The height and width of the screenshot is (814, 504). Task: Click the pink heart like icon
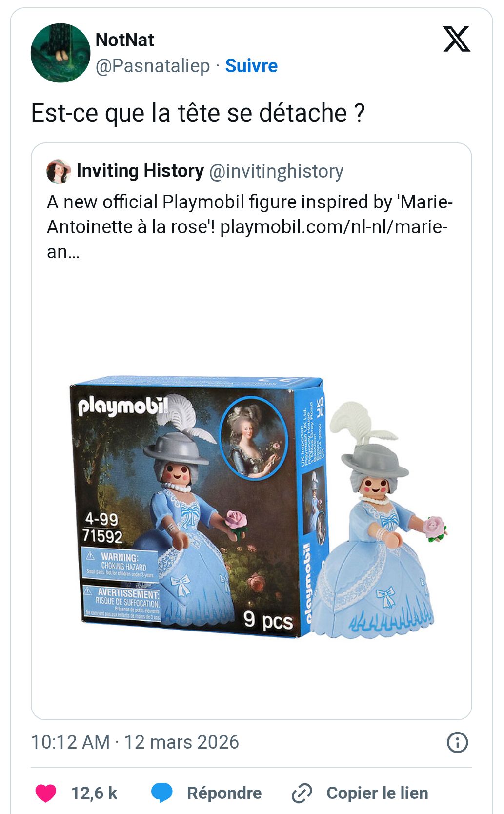click(x=46, y=793)
